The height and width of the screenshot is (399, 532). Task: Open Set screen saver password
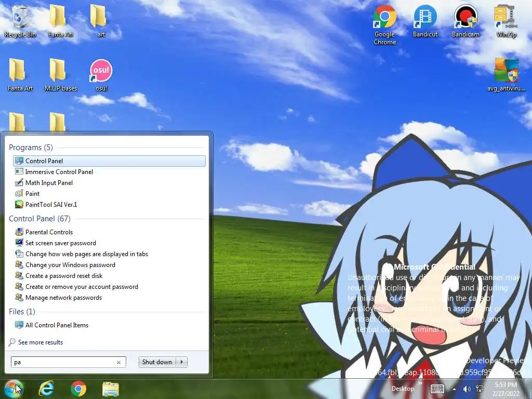109,243
